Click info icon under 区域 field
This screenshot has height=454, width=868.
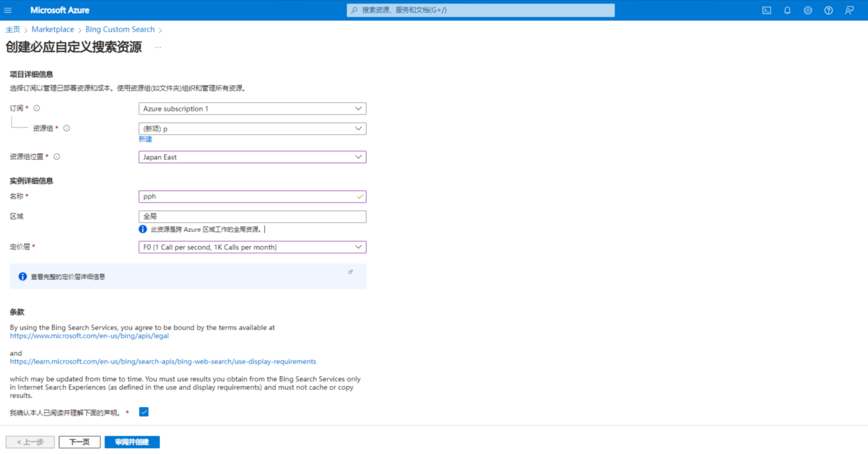tap(143, 230)
